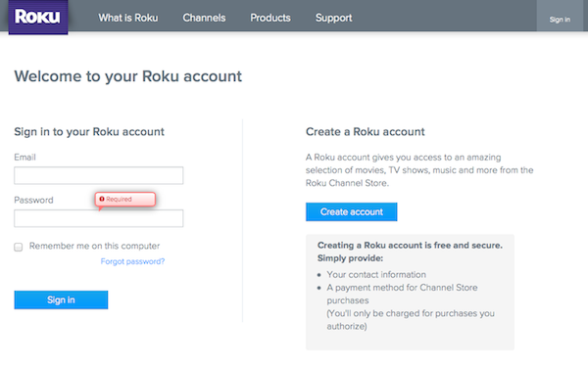This screenshot has height=368, width=588.
Task: Click the red Required error tooltip
Action: click(124, 199)
